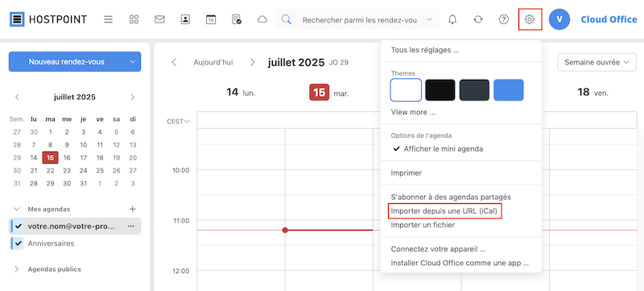Click the 18 ven. day header
This screenshot has height=291, width=644.
tap(592, 93)
